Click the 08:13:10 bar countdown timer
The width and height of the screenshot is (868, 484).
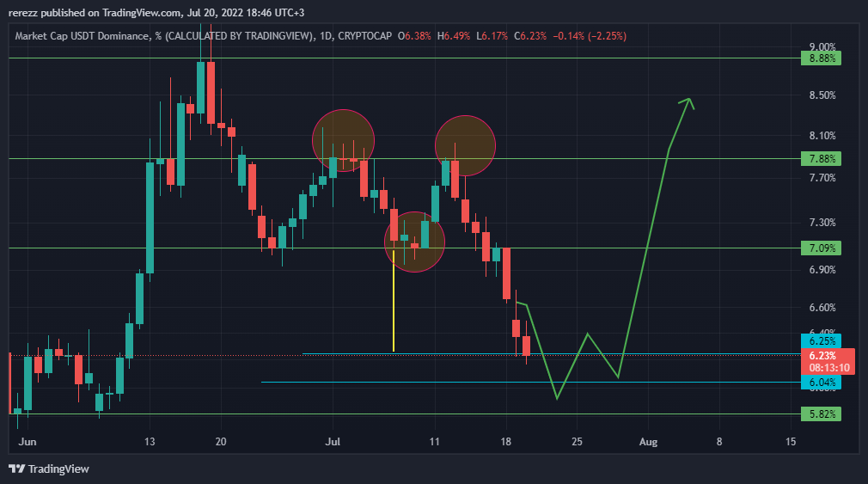pos(828,368)
